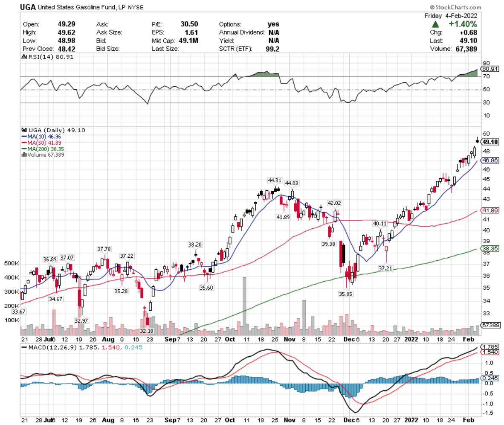This screenshot has width=504, height=425.
Task: Click the 44.03 price annotation
Action: pos(292,183)
